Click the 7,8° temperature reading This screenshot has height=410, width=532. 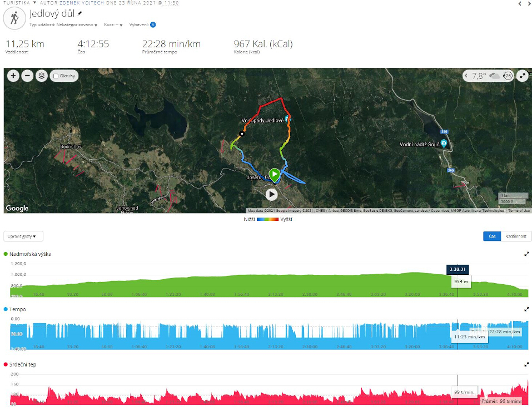tap(479, 76)
